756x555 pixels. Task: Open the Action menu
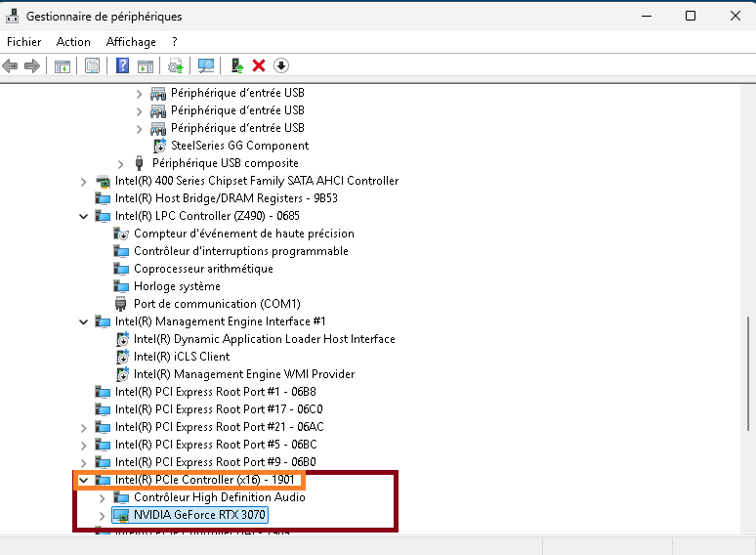73,42
